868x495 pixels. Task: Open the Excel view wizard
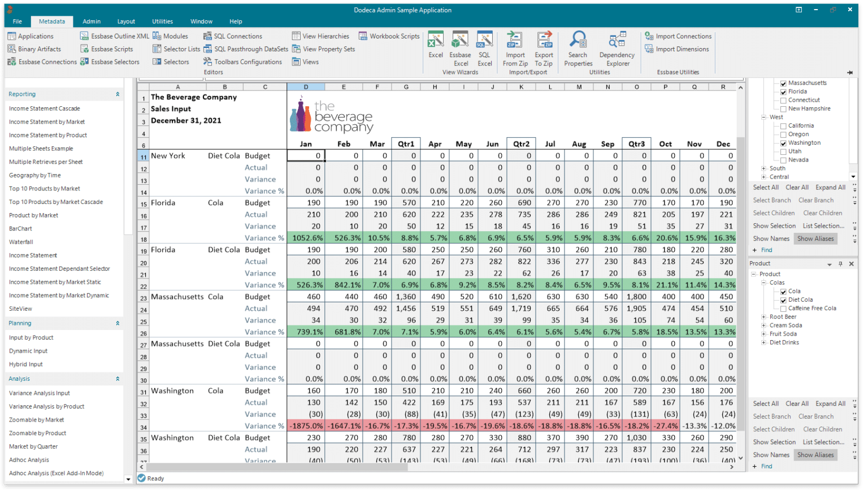[x=435, y=48]
